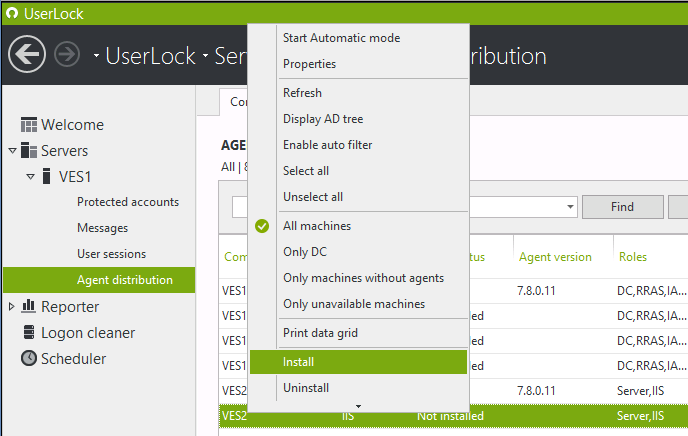
Task: Click first 7.8.0.11 agent version cell
Action: pos(536,291)
